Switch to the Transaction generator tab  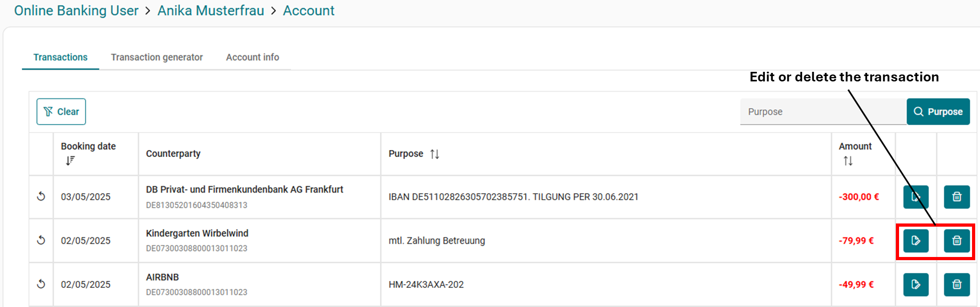157,57
